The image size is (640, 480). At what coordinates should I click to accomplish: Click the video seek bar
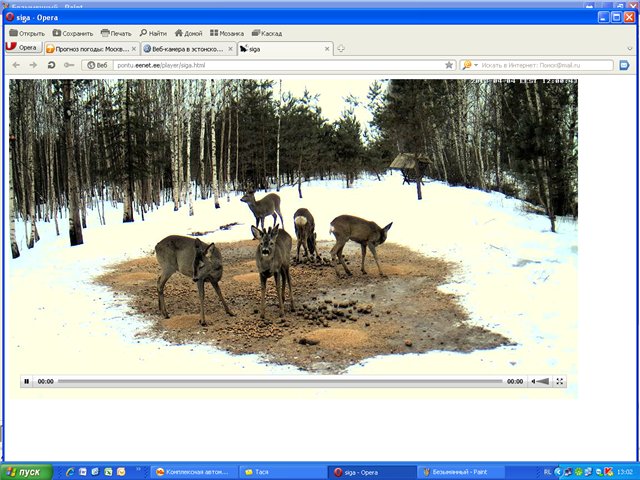(x=280, y=381)
